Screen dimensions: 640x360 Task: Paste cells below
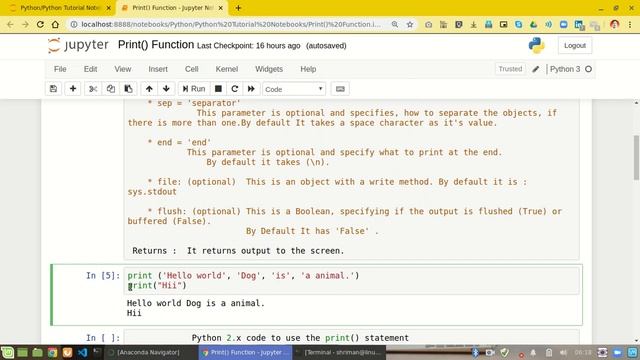(128, 89)
